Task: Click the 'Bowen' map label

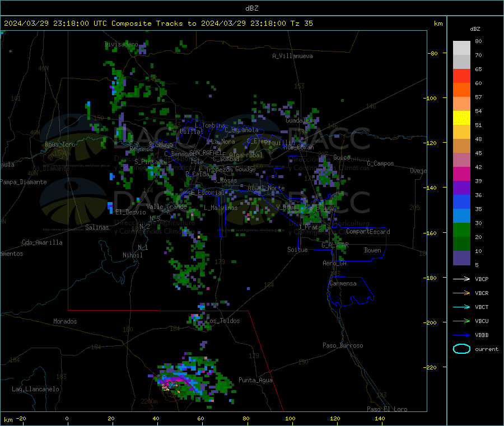Action: coord(372,250)
